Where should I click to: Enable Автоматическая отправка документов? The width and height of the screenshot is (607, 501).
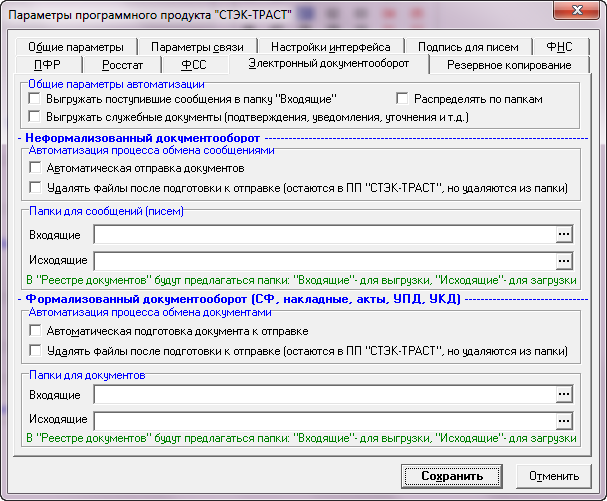(35, 168)
